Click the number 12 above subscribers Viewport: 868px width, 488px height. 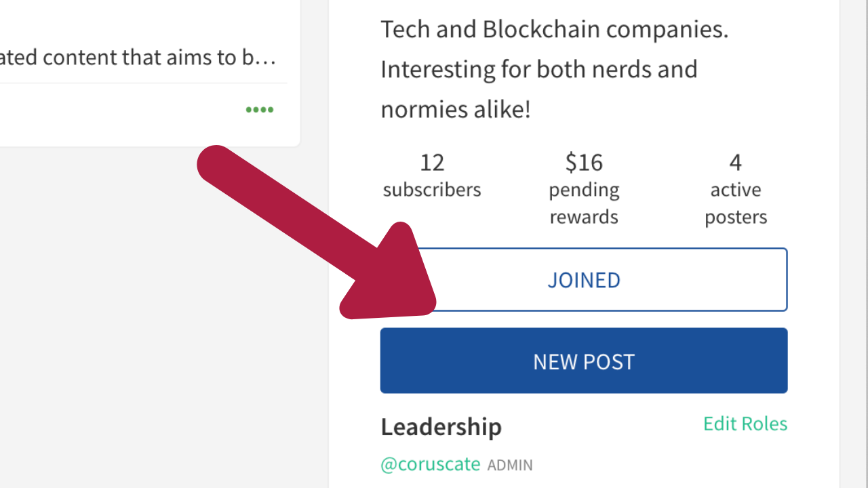tap(431, 163)
